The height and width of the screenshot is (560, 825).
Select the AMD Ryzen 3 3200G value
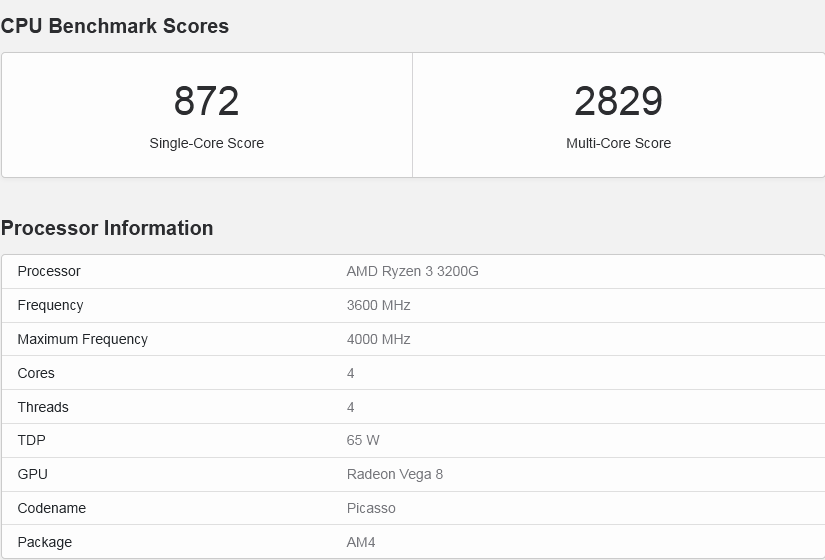tap(412, 271)
